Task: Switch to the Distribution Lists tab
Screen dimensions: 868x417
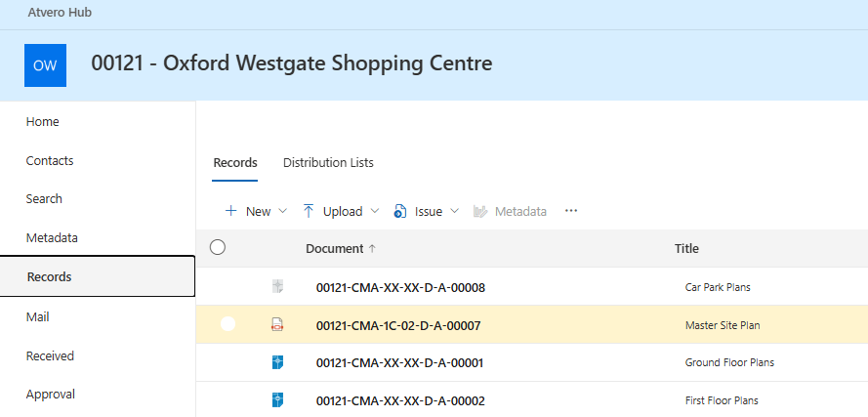Action: pyautogui.click(x=328, y=163)
